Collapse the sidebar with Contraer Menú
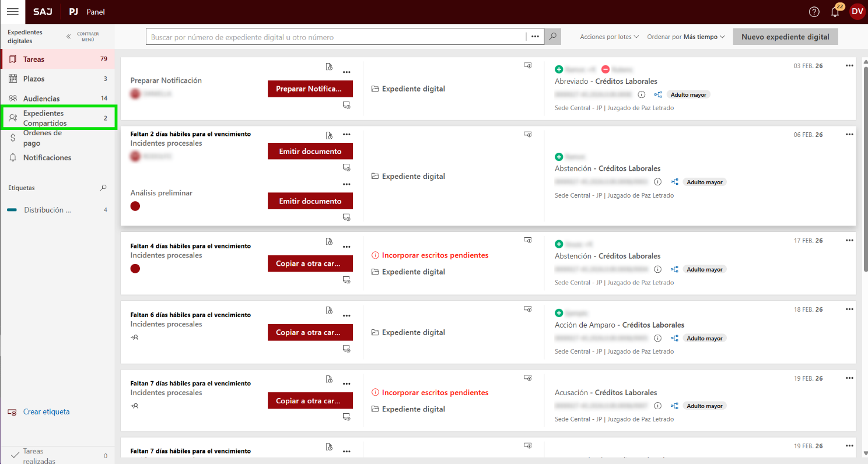 pos(82,37)
